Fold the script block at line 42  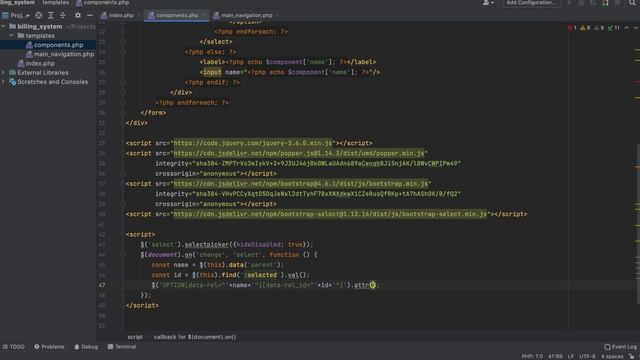(x=123, y=235)
